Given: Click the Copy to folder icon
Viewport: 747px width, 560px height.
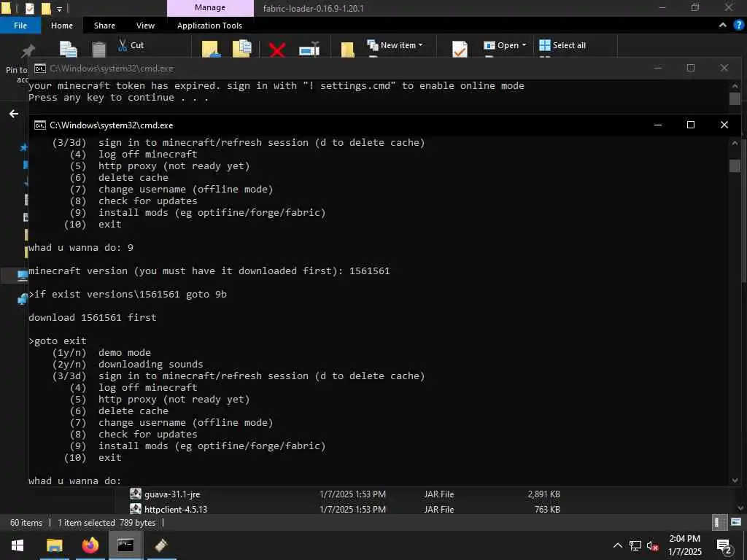Looking at the screenshot, I should (x=241, y=49).
